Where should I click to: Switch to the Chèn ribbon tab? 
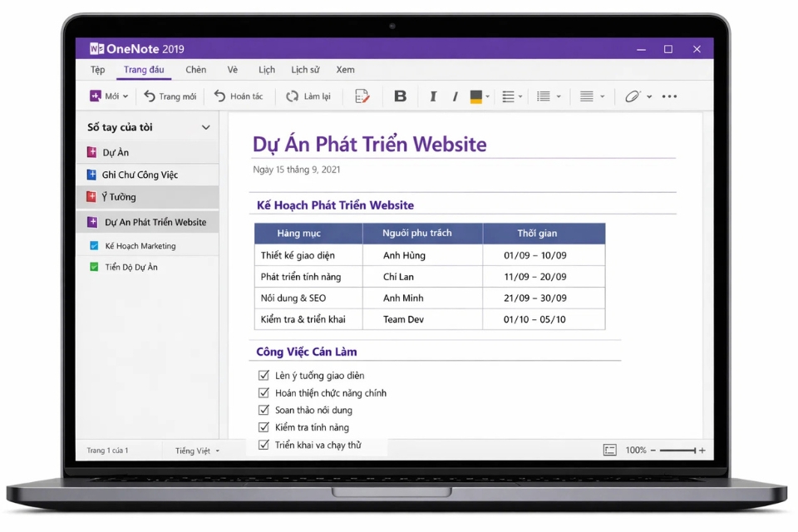195,70
